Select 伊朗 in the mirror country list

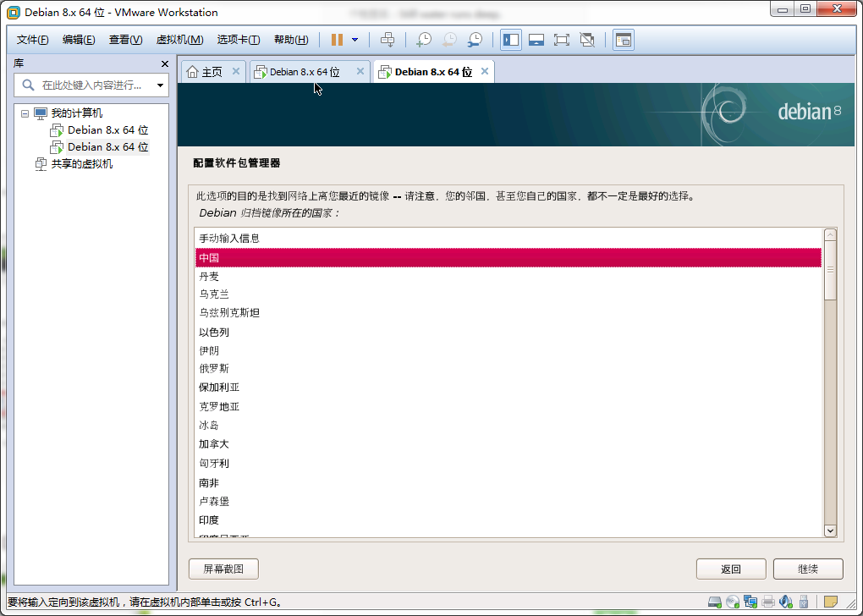click(508, 350)
